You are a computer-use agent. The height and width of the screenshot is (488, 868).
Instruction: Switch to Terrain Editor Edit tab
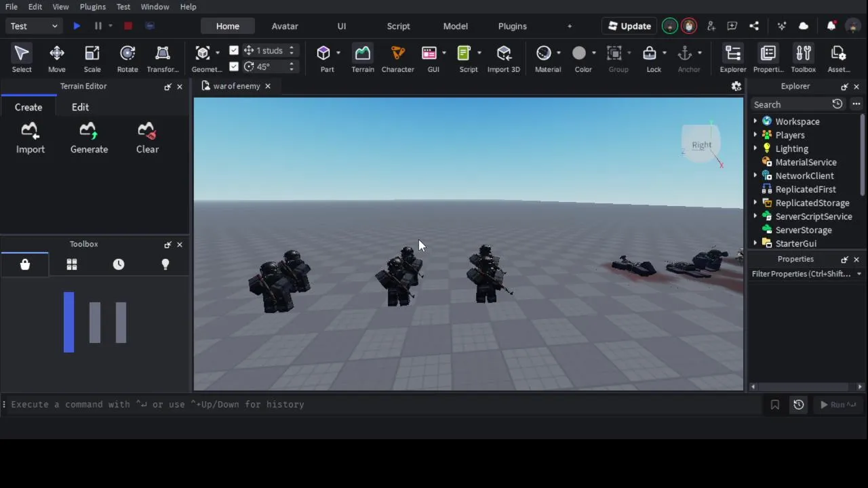pyautogui.click(x=80, y=107)
